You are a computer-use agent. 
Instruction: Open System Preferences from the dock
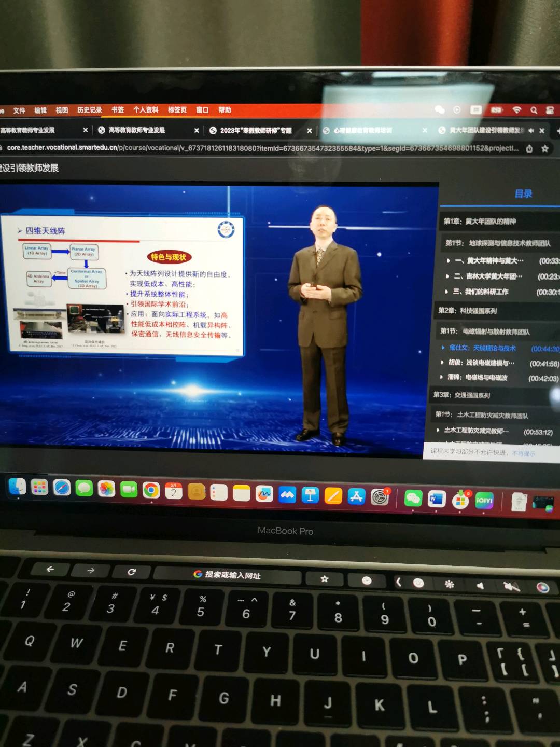tap(380, 497)
